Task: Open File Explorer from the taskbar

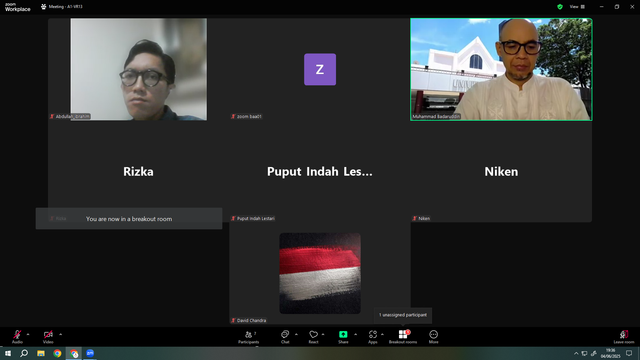Action: pos(41,353)
